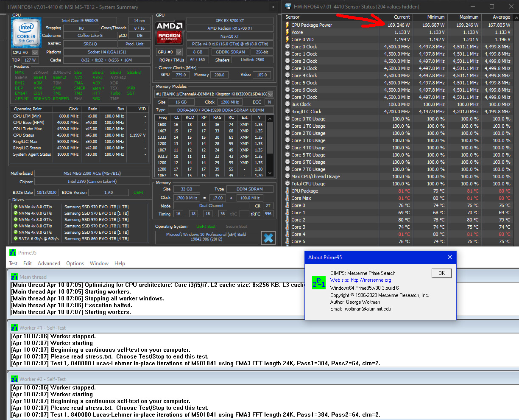
Task: Click the Maximum column header
Action: pos(464,17)
